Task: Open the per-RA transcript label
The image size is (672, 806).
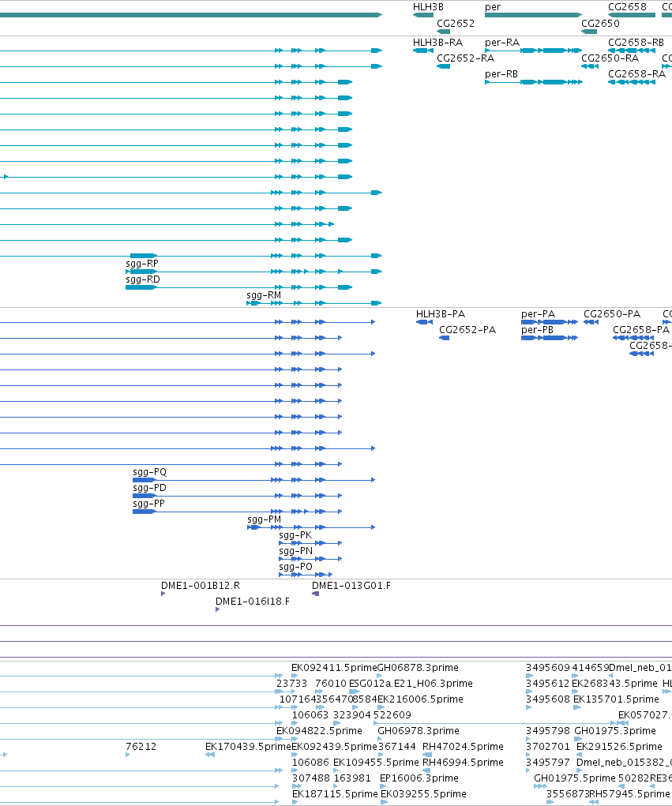Action: [501, 43]
